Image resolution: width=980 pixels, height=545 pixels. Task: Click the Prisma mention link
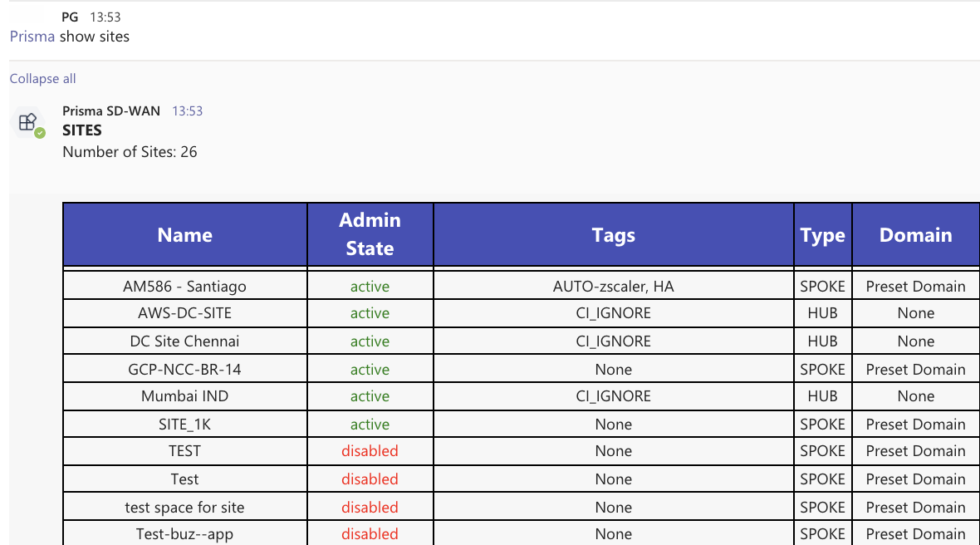pos(32,37)
